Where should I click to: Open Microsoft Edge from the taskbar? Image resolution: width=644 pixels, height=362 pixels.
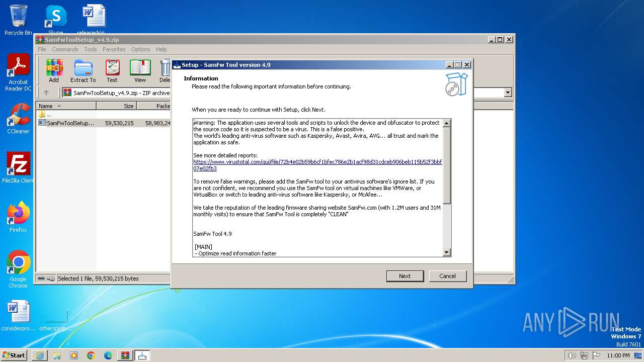tap(108, 355)
